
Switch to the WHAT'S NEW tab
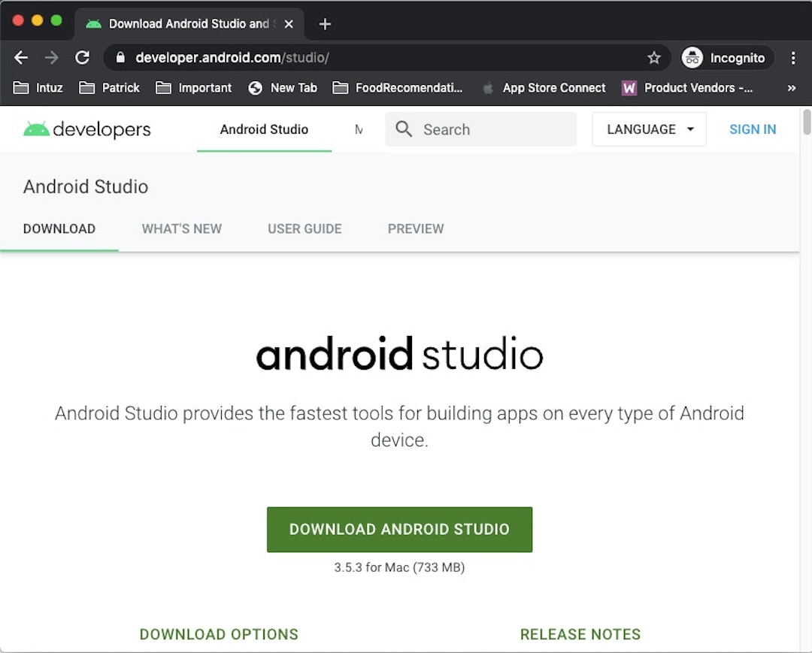[x=181, y=228]
